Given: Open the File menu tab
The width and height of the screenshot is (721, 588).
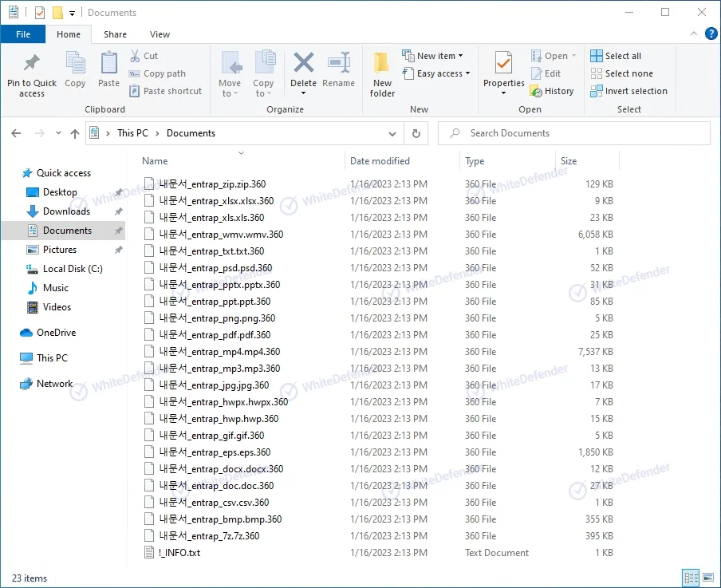Looking at the screenshot, I should click(23, 34).
